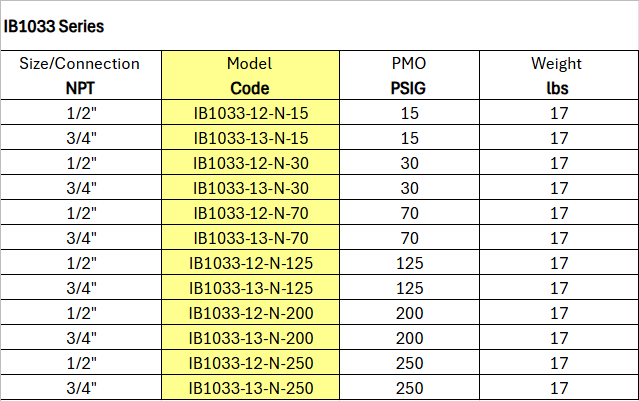Click the IB1033-13-N-200 cell
Screen dimensions: 639x401
(x=250, y=338)
